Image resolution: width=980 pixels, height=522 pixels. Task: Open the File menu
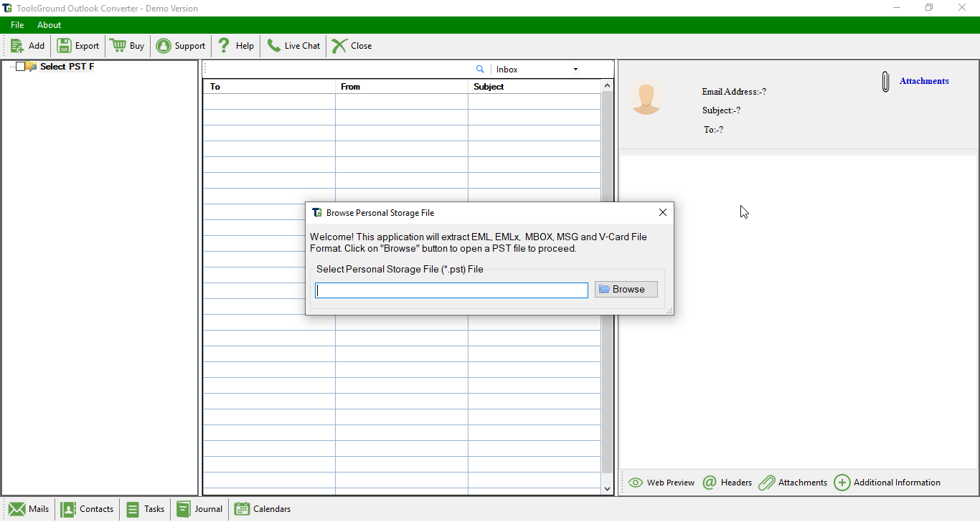click(17, 25)
